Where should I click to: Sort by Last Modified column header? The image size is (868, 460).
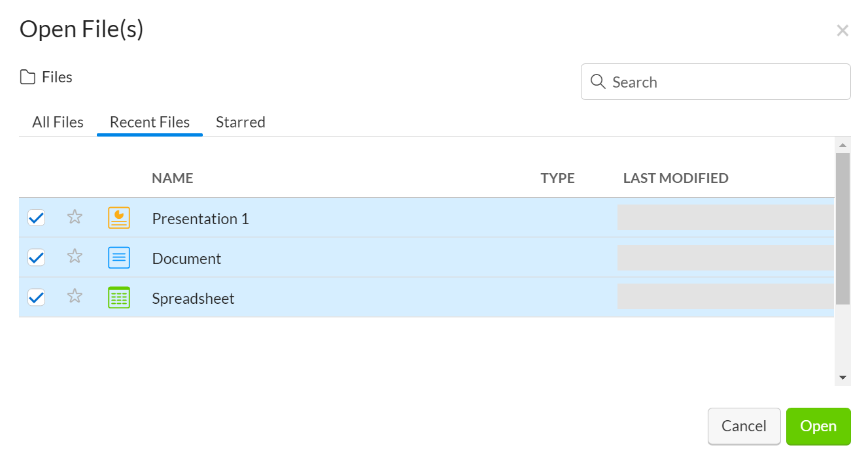[x=675, y=178]
